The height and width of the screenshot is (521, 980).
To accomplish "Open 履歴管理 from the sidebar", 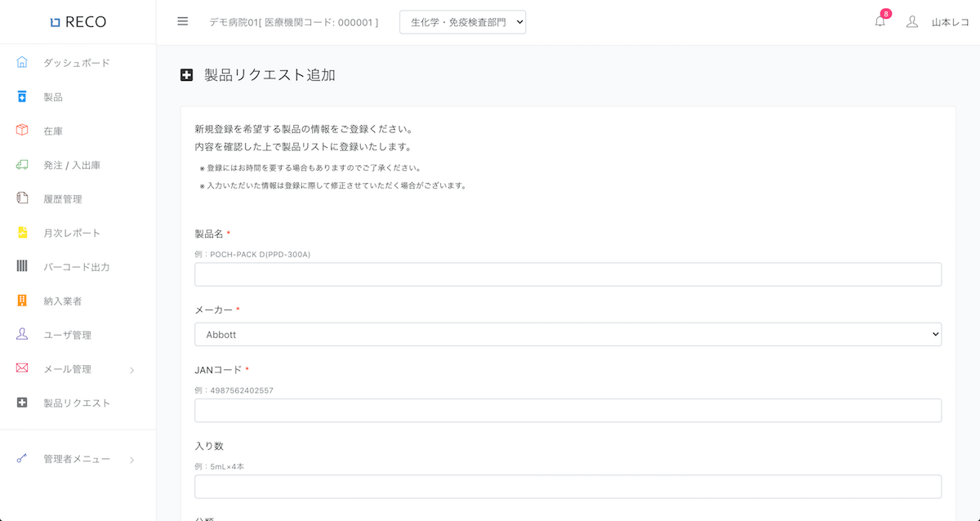I will 63,199.
